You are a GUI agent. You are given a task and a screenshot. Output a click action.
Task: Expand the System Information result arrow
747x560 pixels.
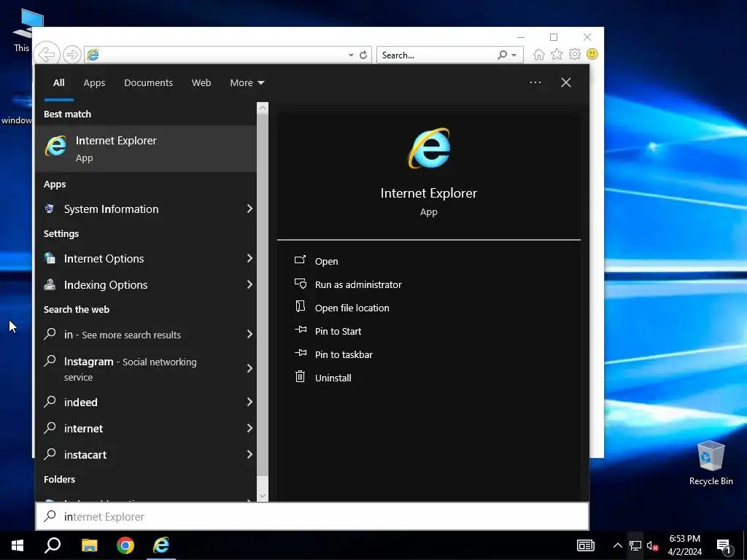click(x=249, y=209)
